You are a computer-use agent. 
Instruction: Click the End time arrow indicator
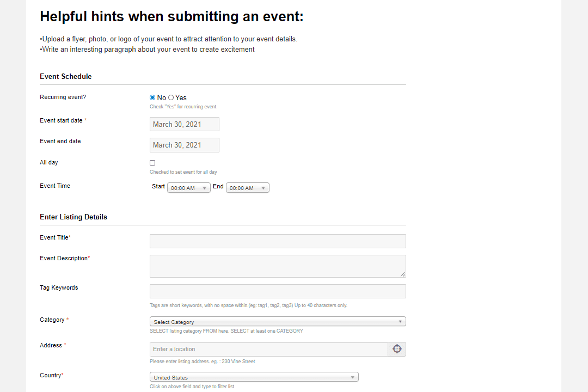[264, 188]
